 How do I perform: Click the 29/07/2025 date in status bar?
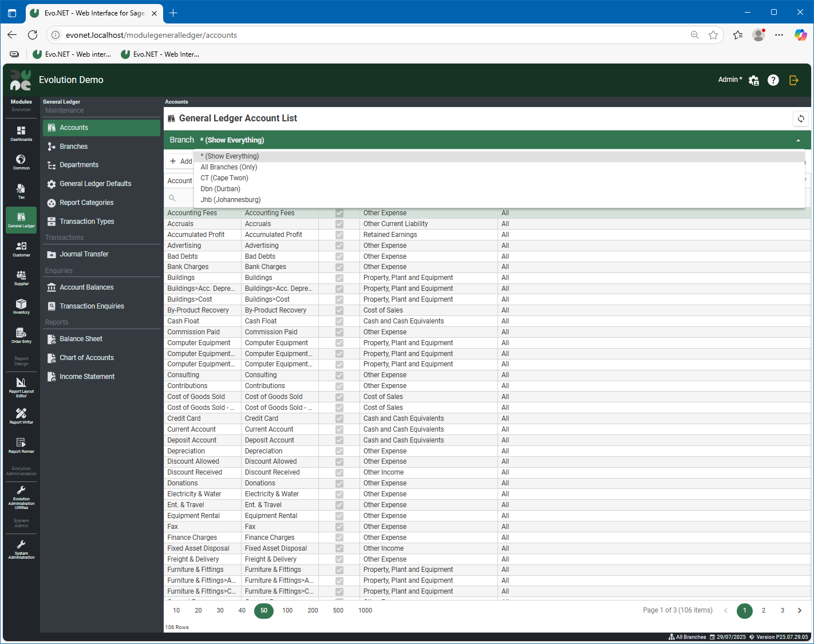pyautogui.click(x=728, y=637)
